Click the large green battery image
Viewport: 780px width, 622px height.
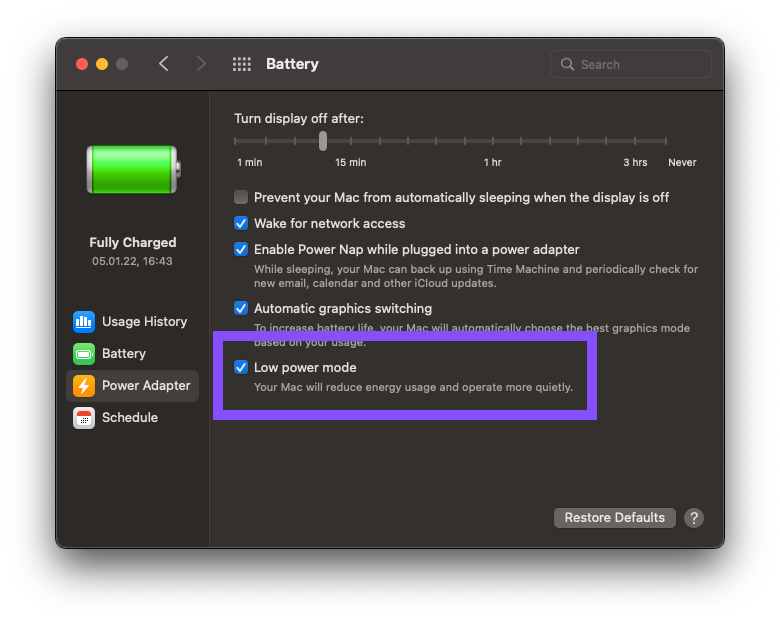click(132, 168)
